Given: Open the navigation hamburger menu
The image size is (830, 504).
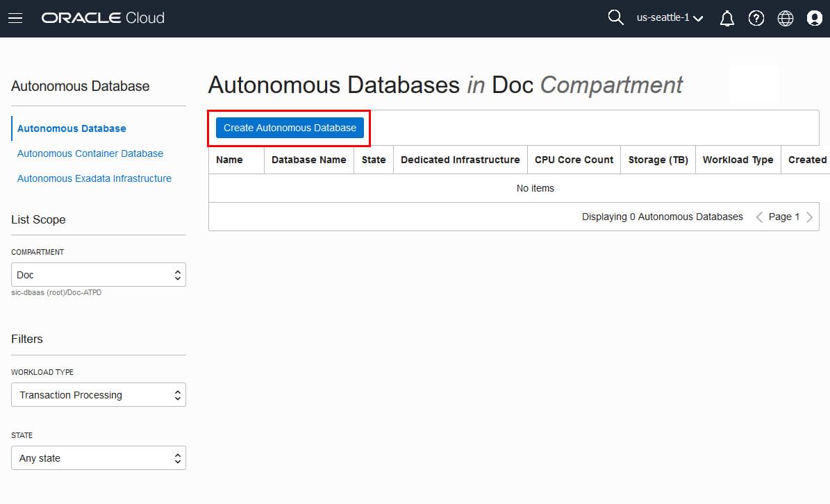Looking at the screenshot, I should 15,18.
